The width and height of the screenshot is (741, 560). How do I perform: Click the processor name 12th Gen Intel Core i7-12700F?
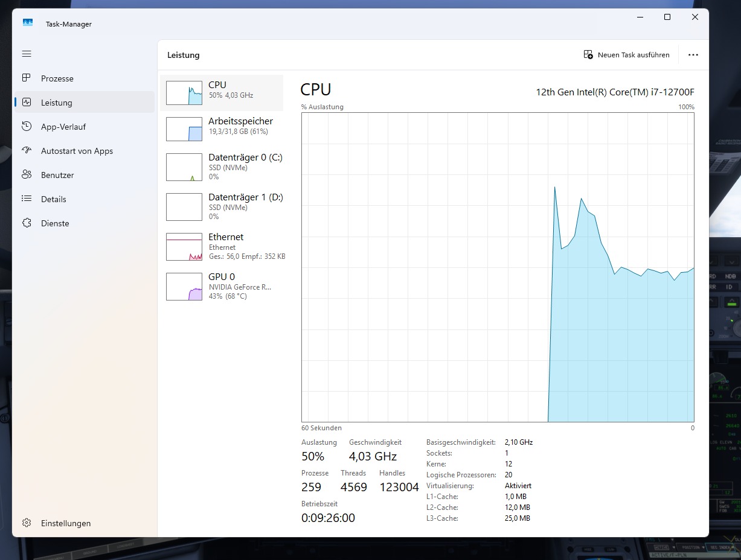coord(615,92)
